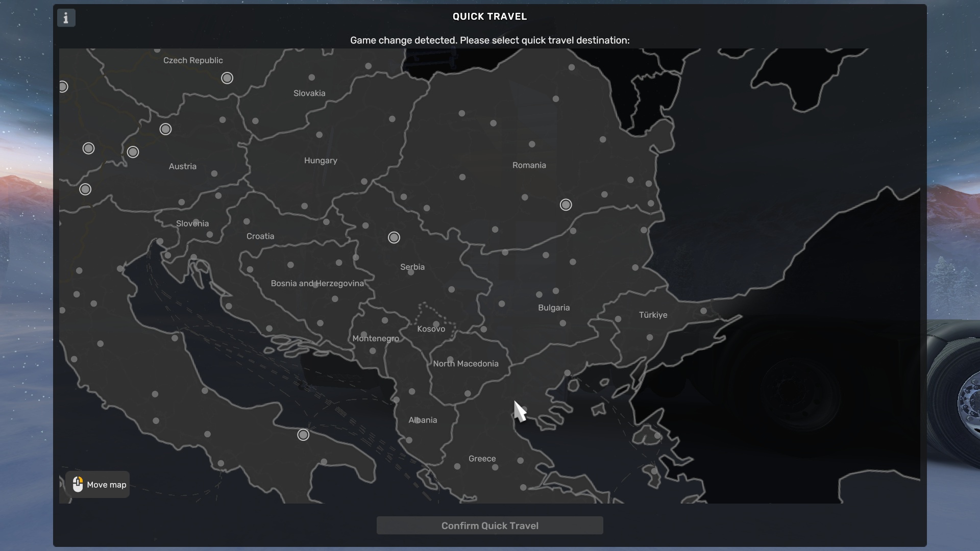This screenshot has height=551, width=980.
Task: Click the Hungary country label
Action: coord(321,161)
